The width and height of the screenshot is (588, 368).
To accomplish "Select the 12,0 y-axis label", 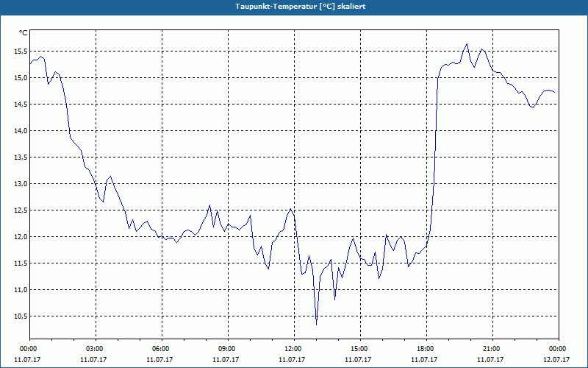I will 21,236.
